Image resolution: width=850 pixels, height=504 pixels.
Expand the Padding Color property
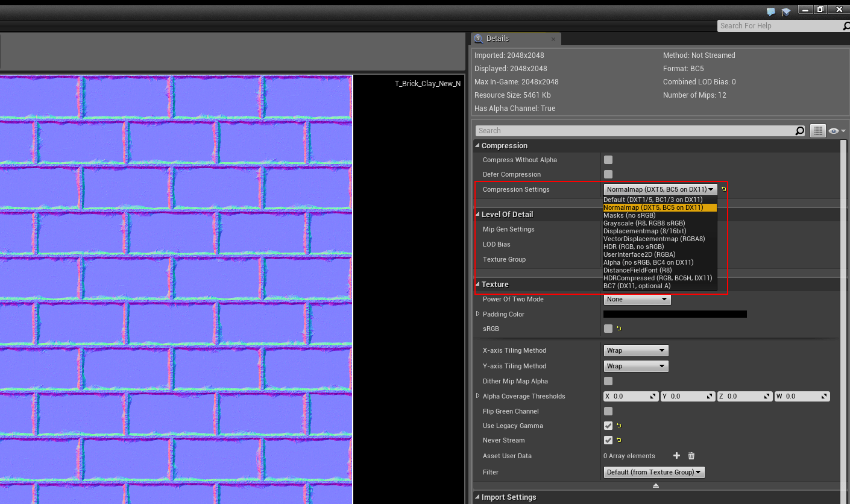[x=478, y=314]
